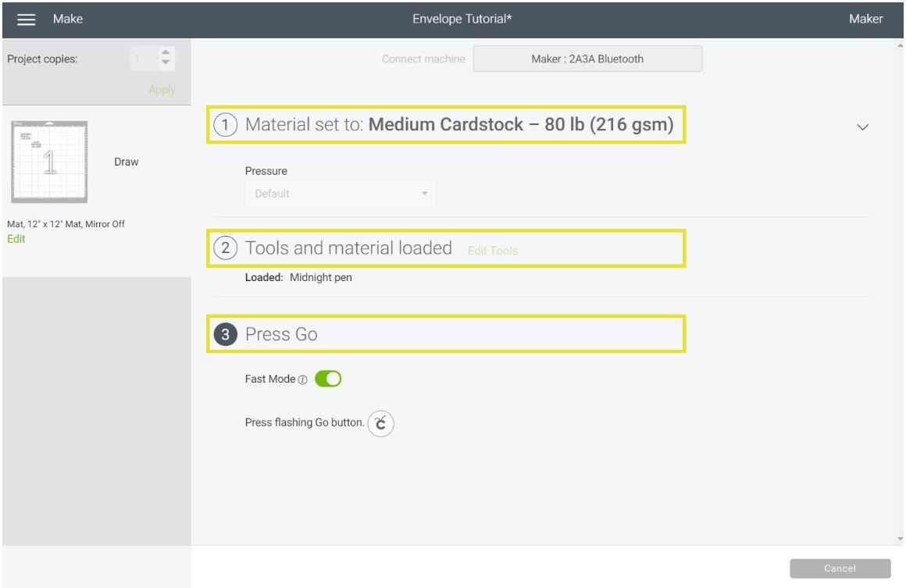Click the Mat 12" x 12" Mirror Off text

(x=66, y=224)
